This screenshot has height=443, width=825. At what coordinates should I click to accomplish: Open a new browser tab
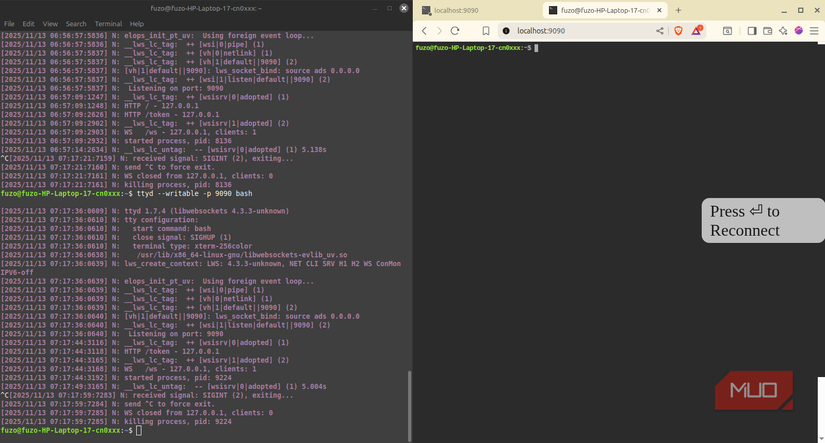click(678, 10)
